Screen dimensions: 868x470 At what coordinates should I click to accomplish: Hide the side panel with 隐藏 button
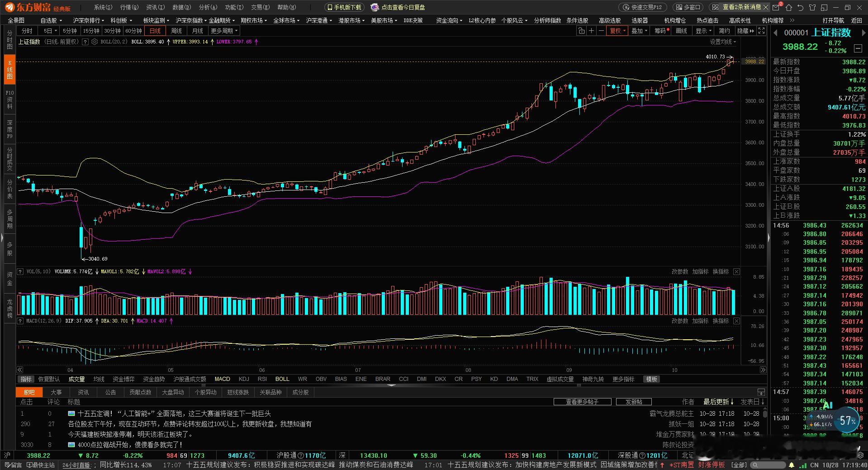pos(745,31)
